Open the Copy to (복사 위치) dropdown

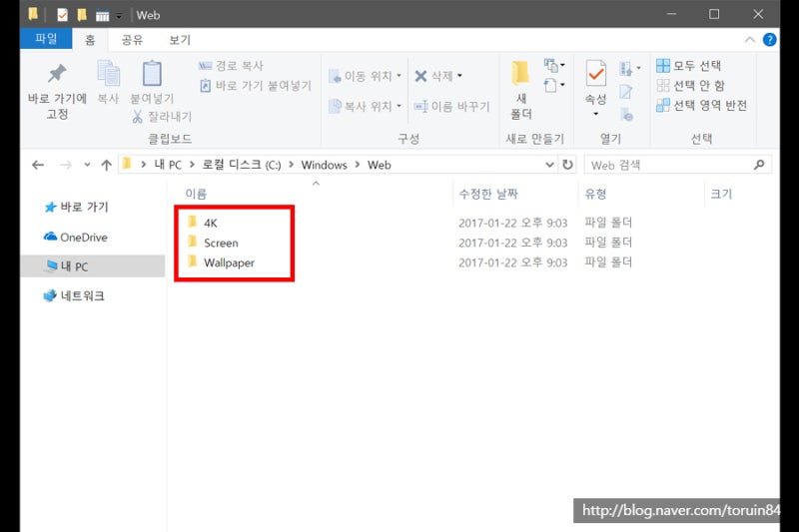(x=365, y=107)
